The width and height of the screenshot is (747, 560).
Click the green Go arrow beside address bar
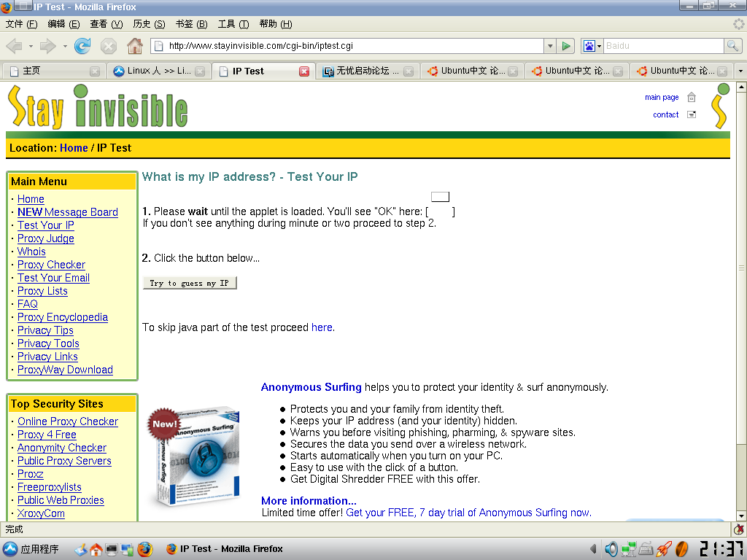tap(566, 46)
